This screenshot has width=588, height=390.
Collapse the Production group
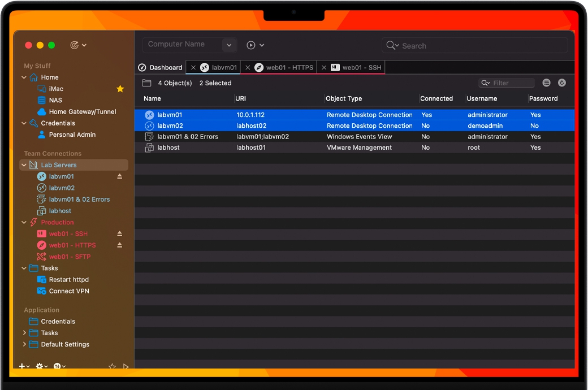[24, 222]
